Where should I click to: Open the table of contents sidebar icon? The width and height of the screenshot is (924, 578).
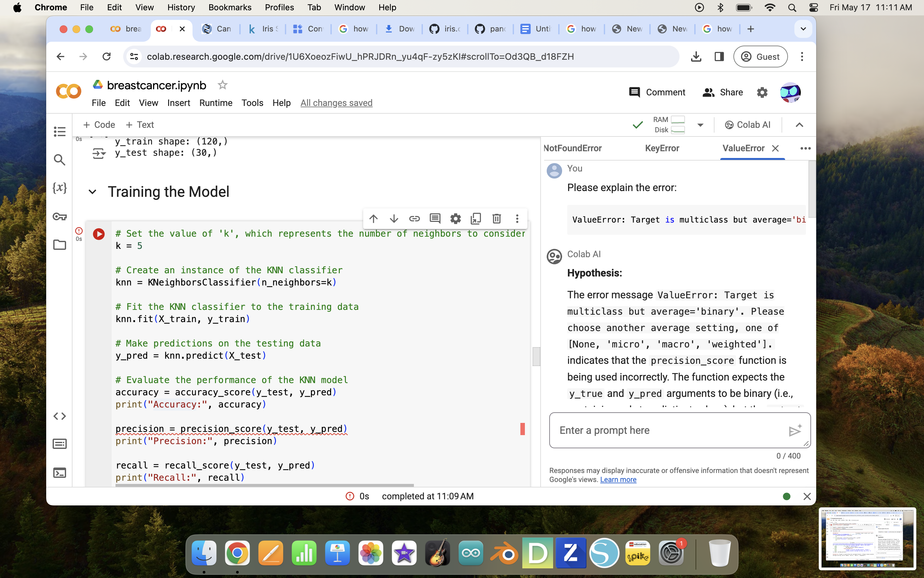(60, 132)
